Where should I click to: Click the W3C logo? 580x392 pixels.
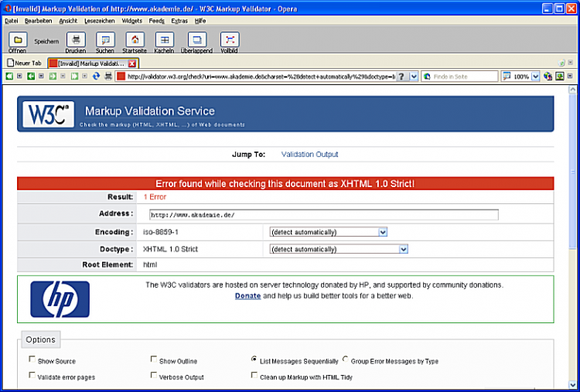(x=48, y=114)
